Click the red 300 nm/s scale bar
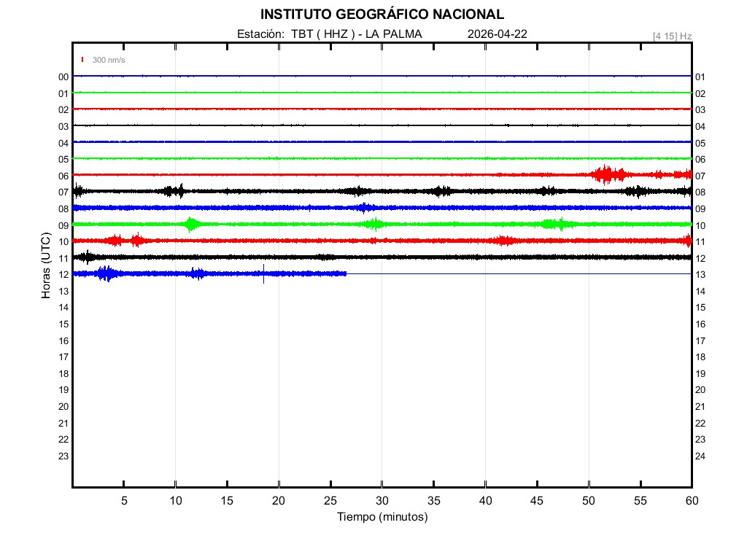Screen dimensions: 747x560 point(83,60)
